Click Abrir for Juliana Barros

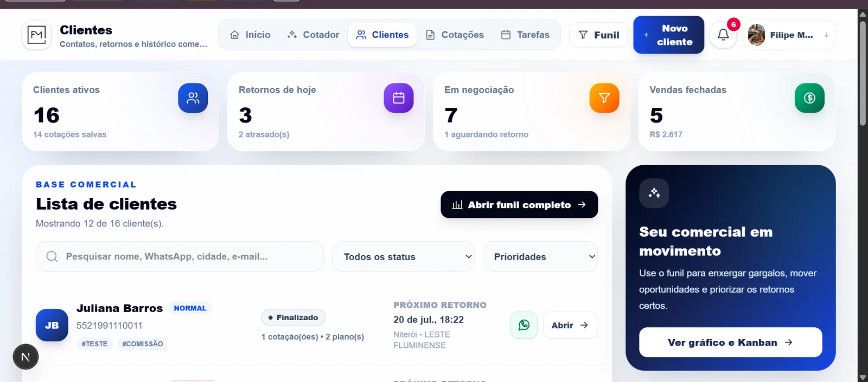pyautogui.click(x=570, y=325)
